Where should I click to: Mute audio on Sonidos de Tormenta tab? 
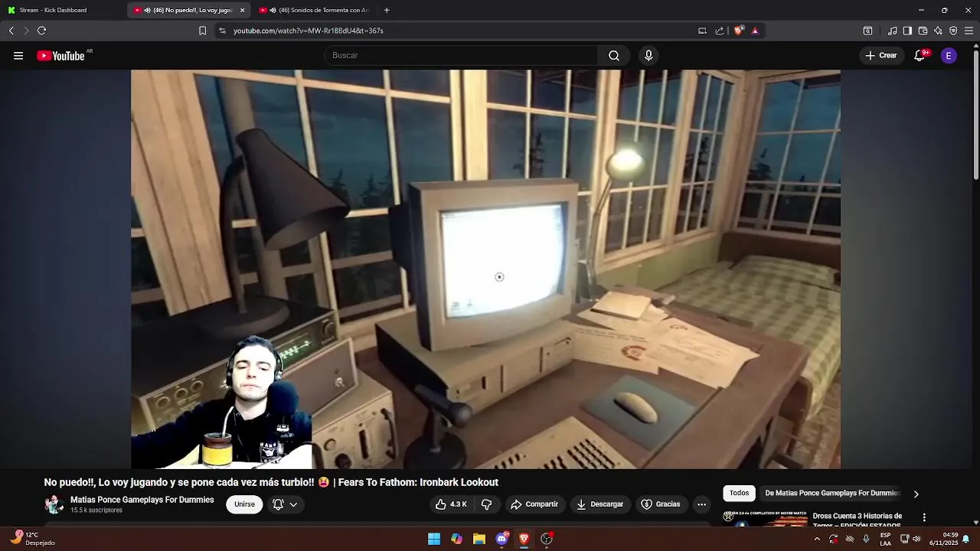[273, 10]
